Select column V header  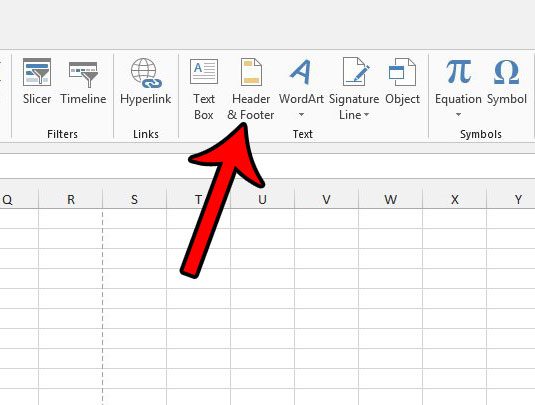coord(327,199)
